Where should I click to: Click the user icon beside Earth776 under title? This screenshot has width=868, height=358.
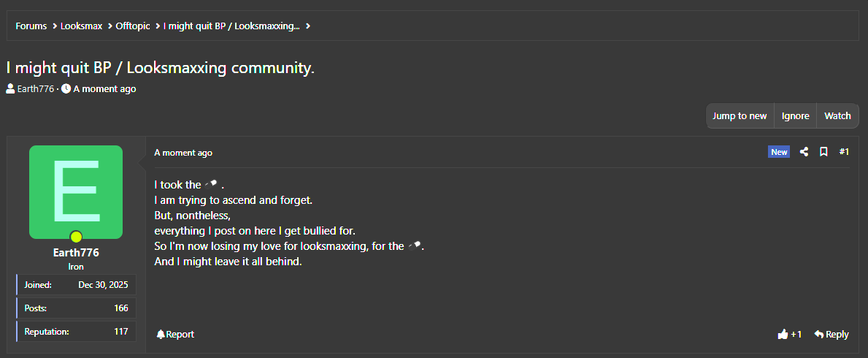(x=10, y=88)
